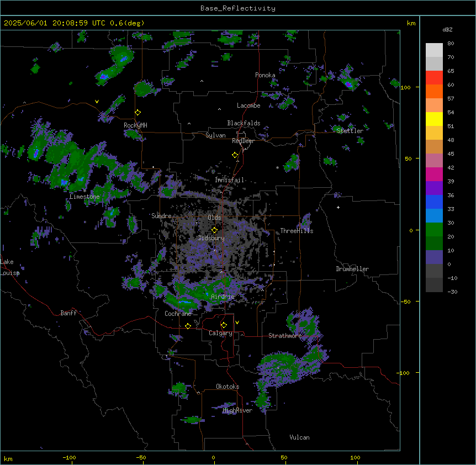The image size is (476, 465).
Task: Click the RedDeer city label
Action: point(243,141)
